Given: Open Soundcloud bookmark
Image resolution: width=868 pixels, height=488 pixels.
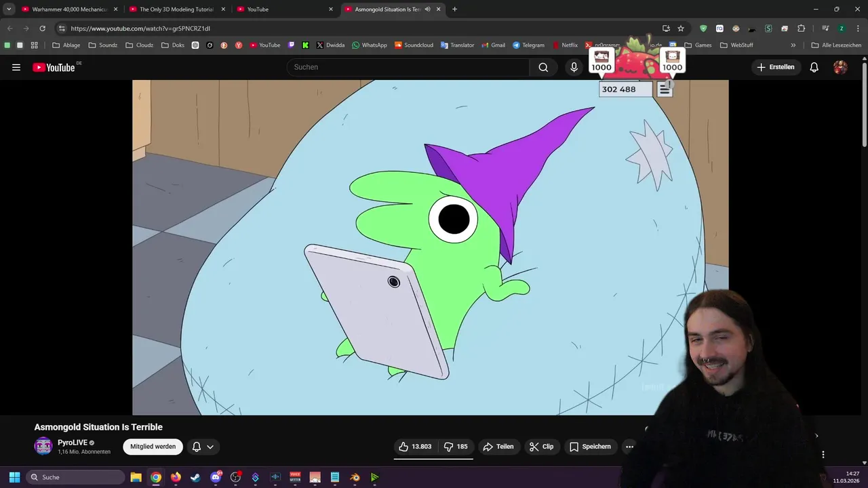Looking at the screenshot, I should [414, 45].
